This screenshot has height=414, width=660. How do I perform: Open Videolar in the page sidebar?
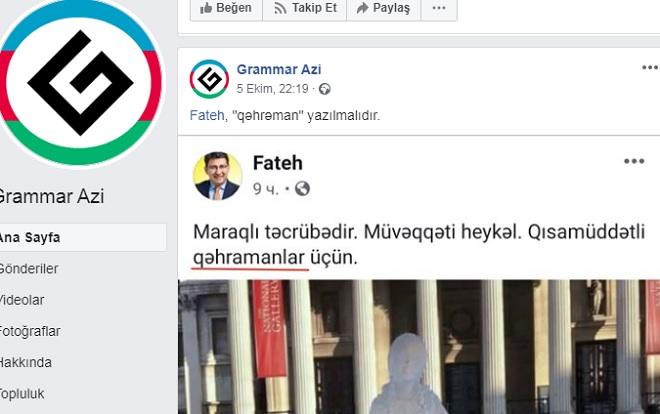tap(22, 300)
